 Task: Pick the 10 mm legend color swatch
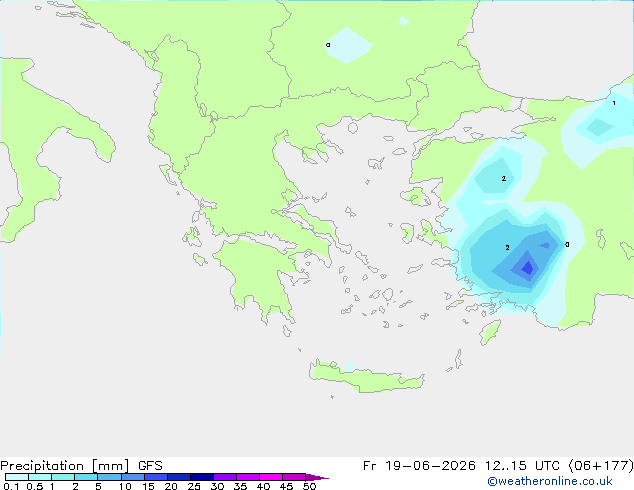(x=132, y=477)
